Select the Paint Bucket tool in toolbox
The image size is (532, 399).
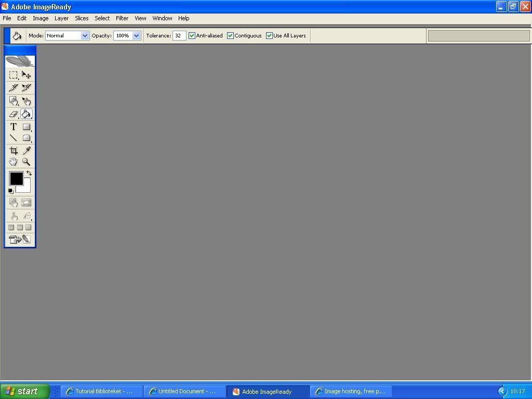tap(26, 114)
